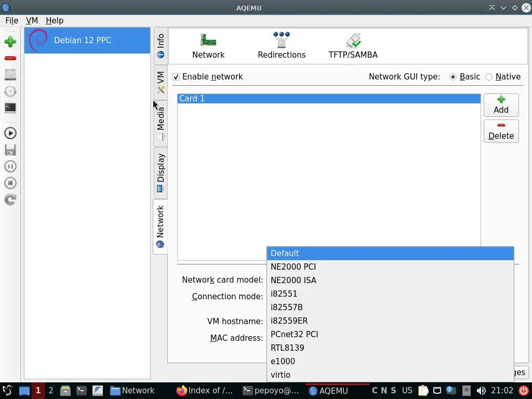Pick i82557B from the model dropdown
This screenshot has height=399, width=532.
click(x=390, y=308)
